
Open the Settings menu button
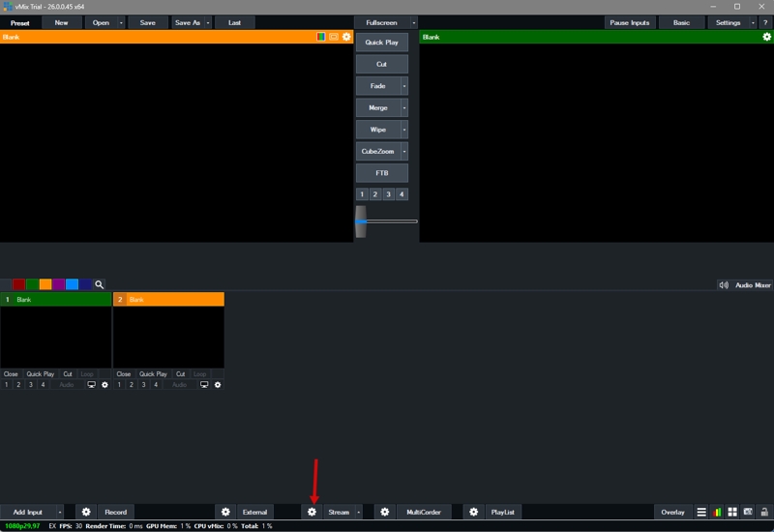point(729,22)
